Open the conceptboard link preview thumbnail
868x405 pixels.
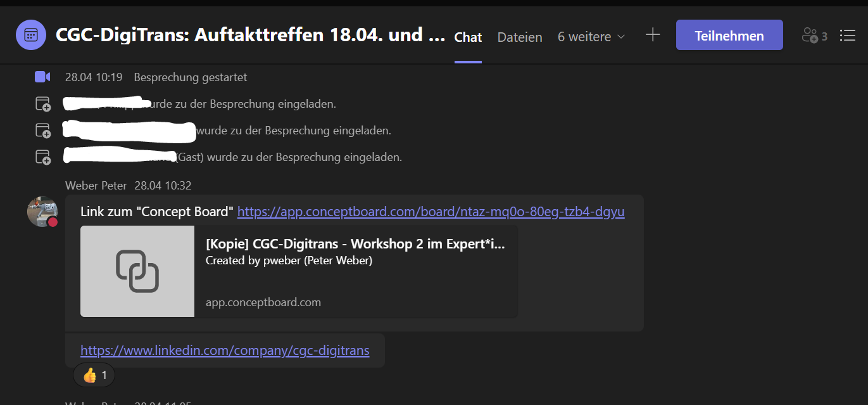tap(137, 271)
